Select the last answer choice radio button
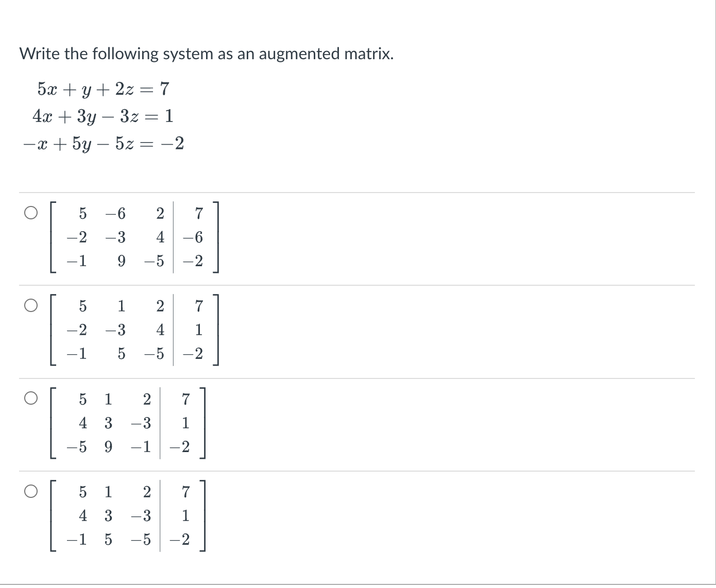Viewport: 716px width, 588px height. pos(31,492)
